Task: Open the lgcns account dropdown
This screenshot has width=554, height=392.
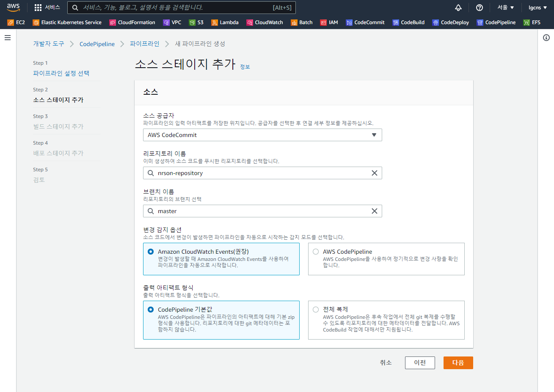Action: click(x=537, y=8)
